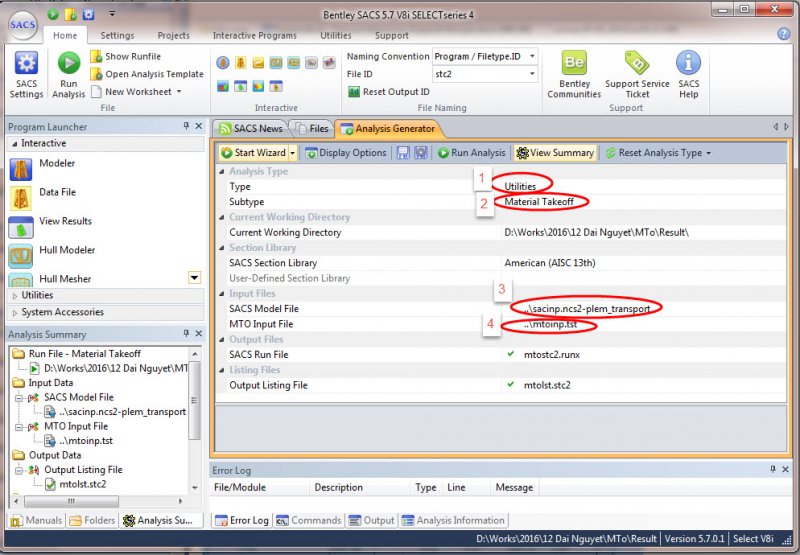Open the Start Wizard dropdown arrow
The height and width of the screenshot is (555, 800).
pos(292,153)
